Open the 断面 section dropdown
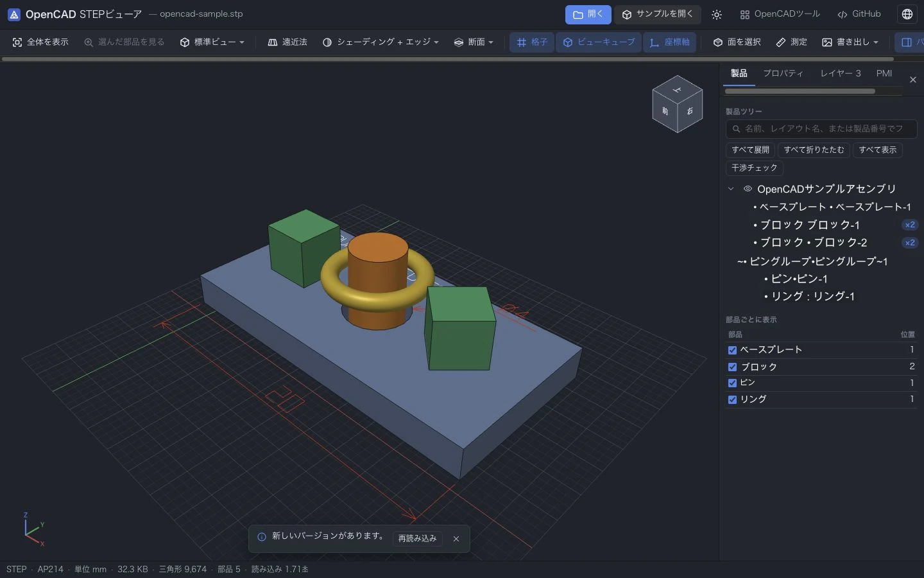Image resolution: width=924 pixels, height=578 pixels. click(474, 42)
